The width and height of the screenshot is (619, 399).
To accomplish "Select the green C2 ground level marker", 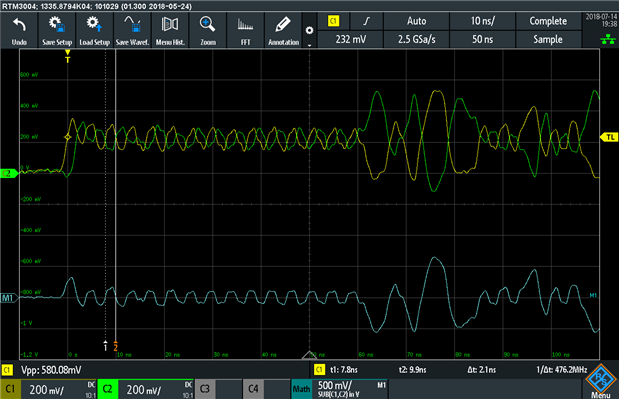I will coord(9,173).
